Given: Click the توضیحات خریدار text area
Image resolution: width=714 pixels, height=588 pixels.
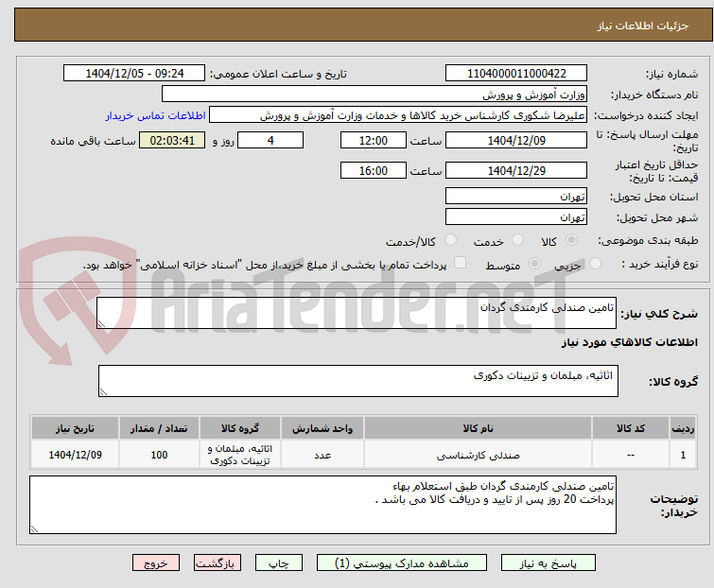Looking at the screenshot, I should (x=322, y=505).
